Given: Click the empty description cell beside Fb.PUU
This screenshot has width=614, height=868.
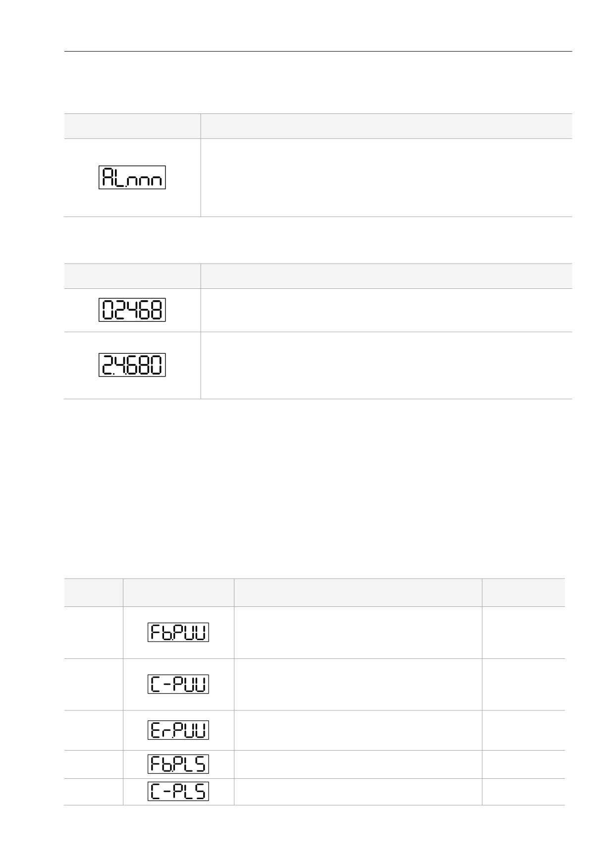Looking at the screenshot, I should click(x=358, y=633).
